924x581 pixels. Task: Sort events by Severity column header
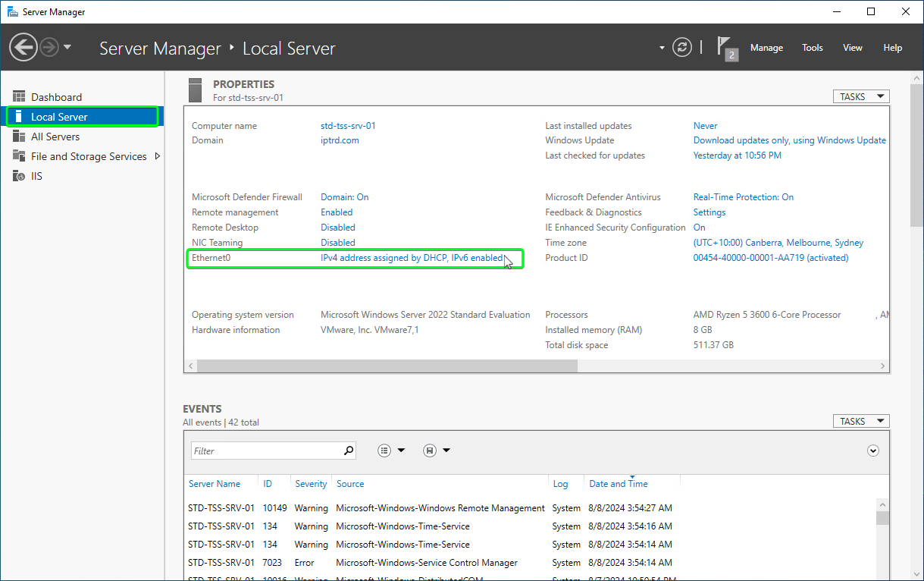pos(311,484)
